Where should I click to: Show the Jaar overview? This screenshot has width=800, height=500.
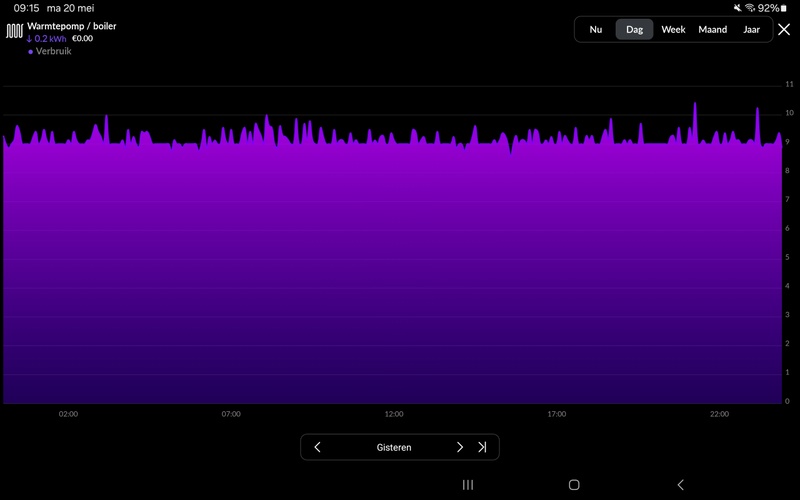[751, 30]
